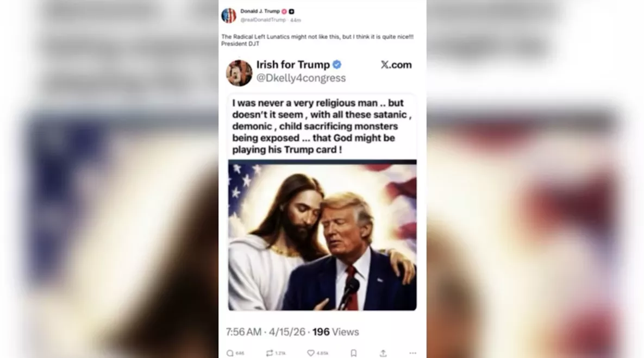Click the 196 Views count
644x358 pixels.
(x=335, y=332)
